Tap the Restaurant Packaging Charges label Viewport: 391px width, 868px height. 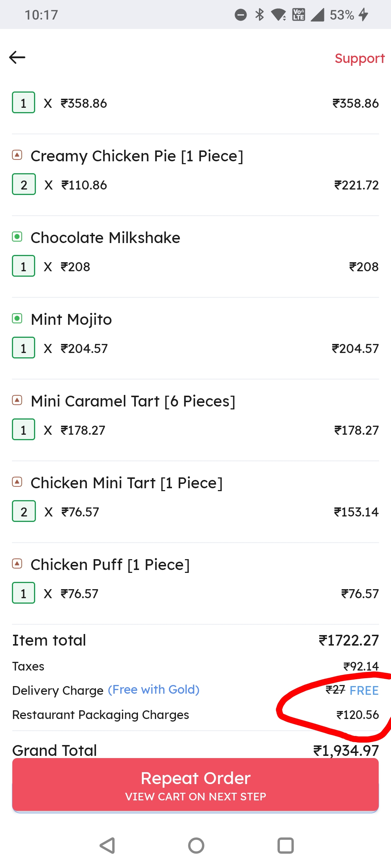click(x=101, y=715)
